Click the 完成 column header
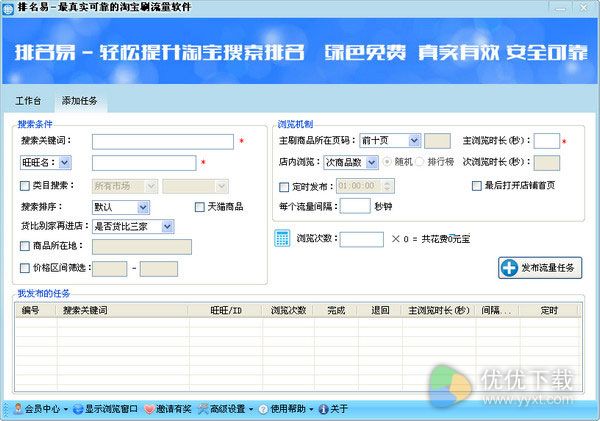This screenshot has height=421, width=600. tap(336, 310)
